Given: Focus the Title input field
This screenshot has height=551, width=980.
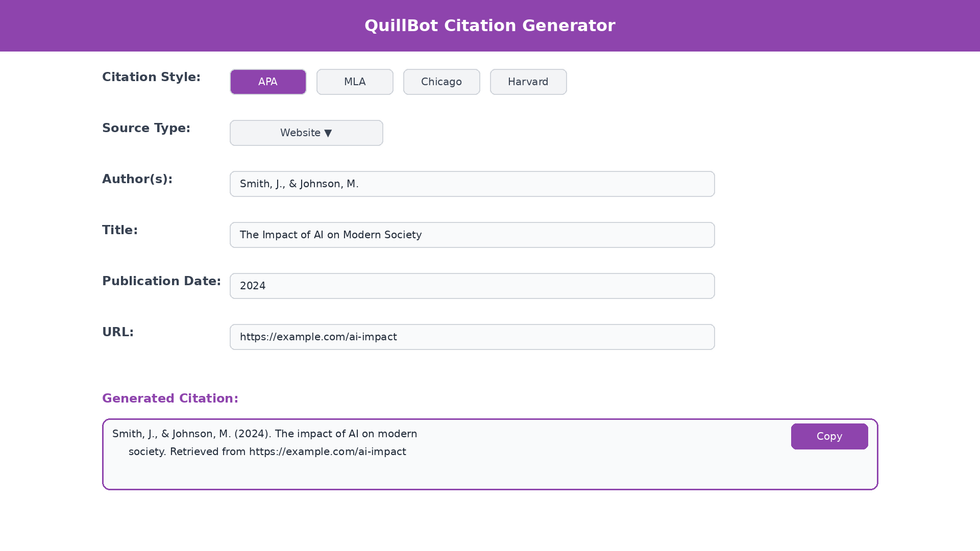Looking at the screenshot, I should 472,235.
